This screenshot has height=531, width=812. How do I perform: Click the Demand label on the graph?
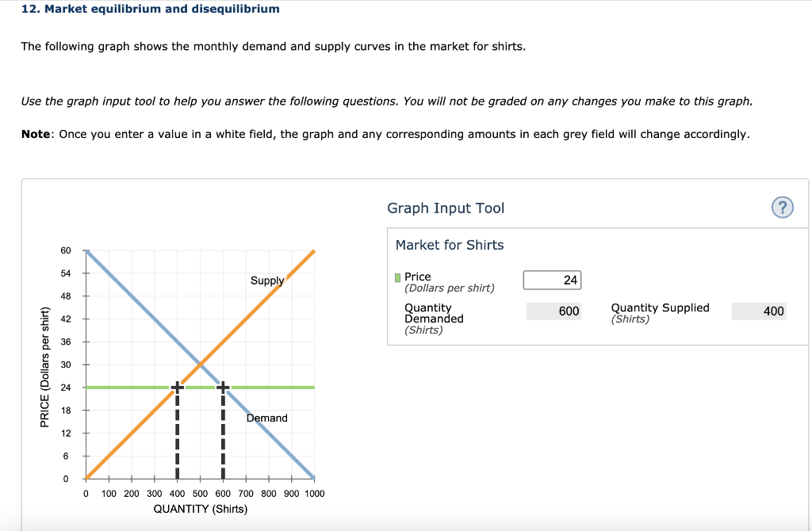(x=267, y=418)
